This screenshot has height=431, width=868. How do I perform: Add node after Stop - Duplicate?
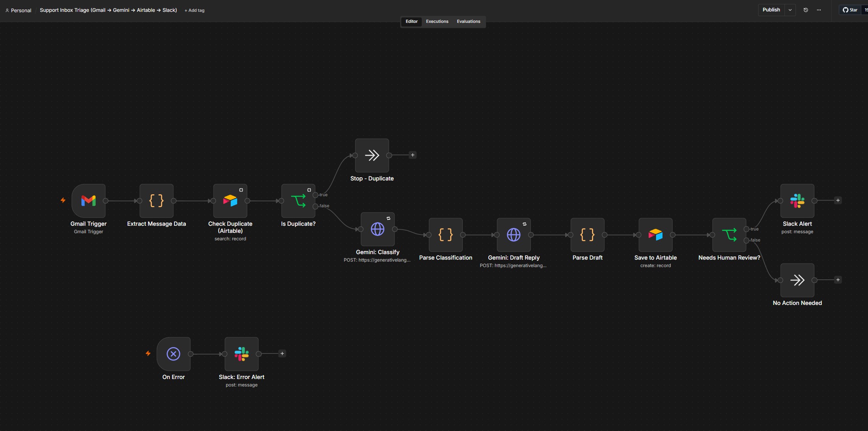click(x=413, y=155)
